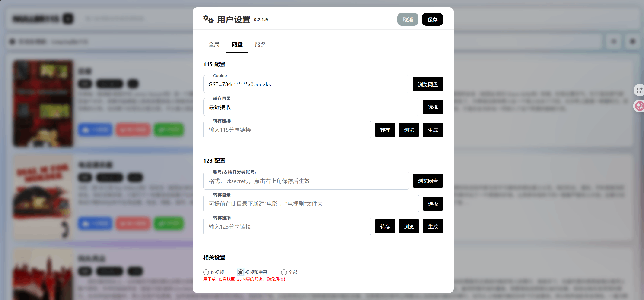Viewport: 644px width, 300px height.
Task: Click the translate extension icon at right edge
Action: coord(640,106)
